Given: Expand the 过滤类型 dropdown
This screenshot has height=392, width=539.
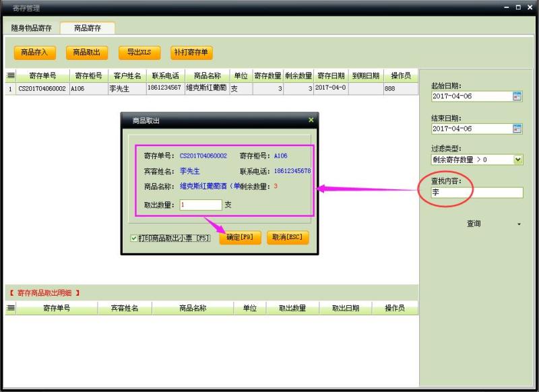Looking at the screenshot, I should pos(517,160).
